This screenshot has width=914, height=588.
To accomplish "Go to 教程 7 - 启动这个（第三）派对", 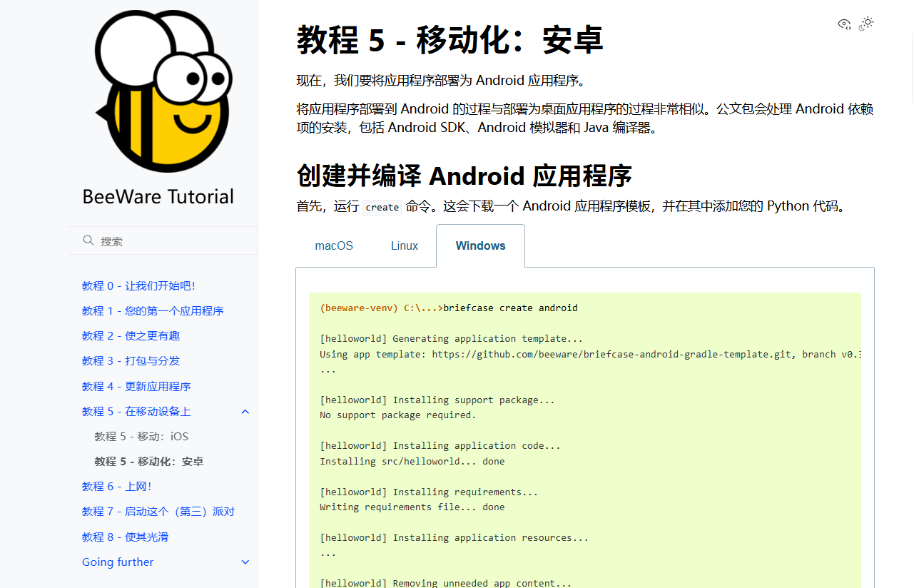I will coord(158,512).
